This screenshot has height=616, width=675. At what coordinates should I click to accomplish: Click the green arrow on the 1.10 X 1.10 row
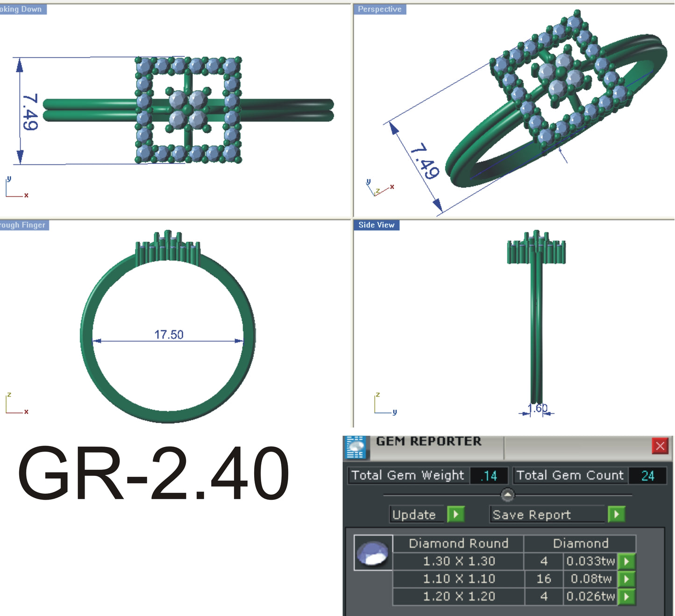626,579
